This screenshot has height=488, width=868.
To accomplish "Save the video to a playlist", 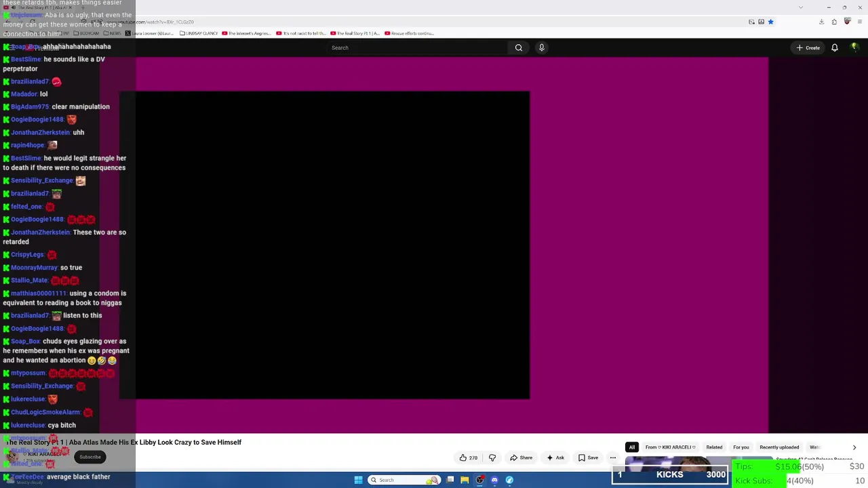I will (x=588, y=457).
